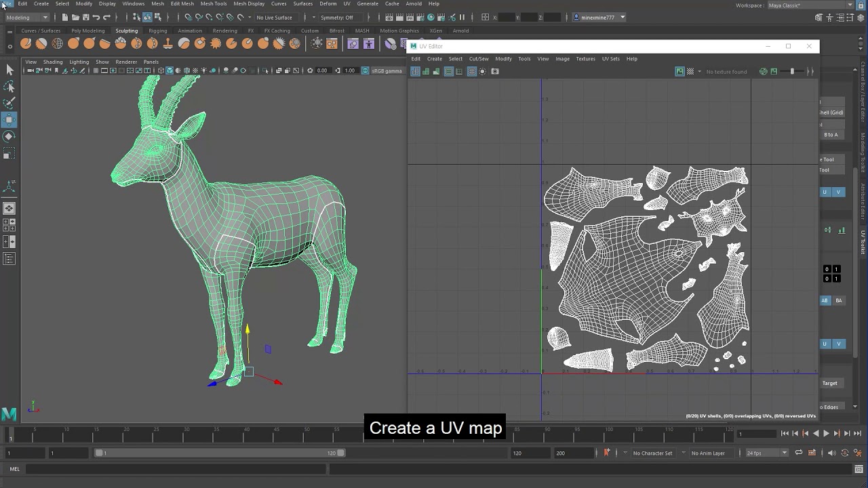
Task: Choose the wireframe globe sculpt tool icon
Action: [x=58, y=43]
